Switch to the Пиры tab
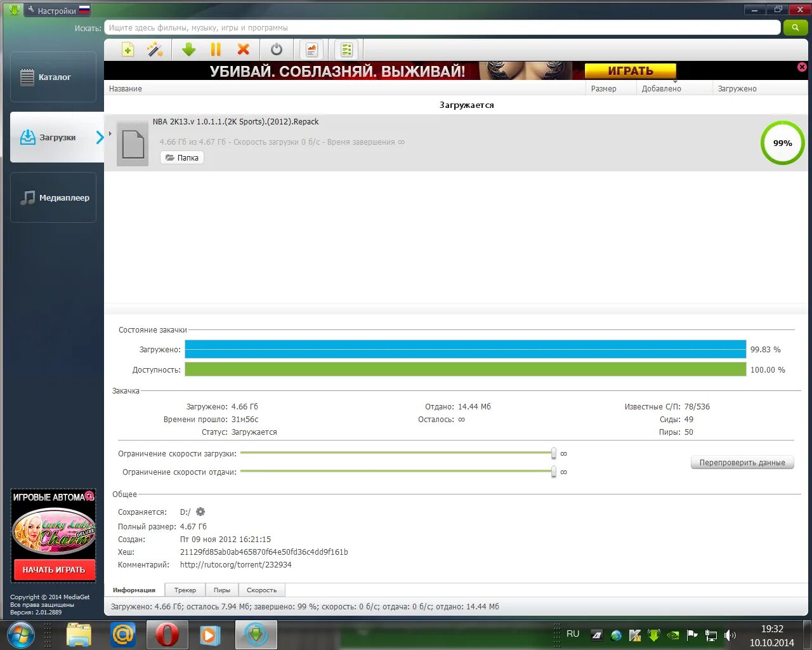812x650 pixels. pyautogui.click(x=222, y=590)
